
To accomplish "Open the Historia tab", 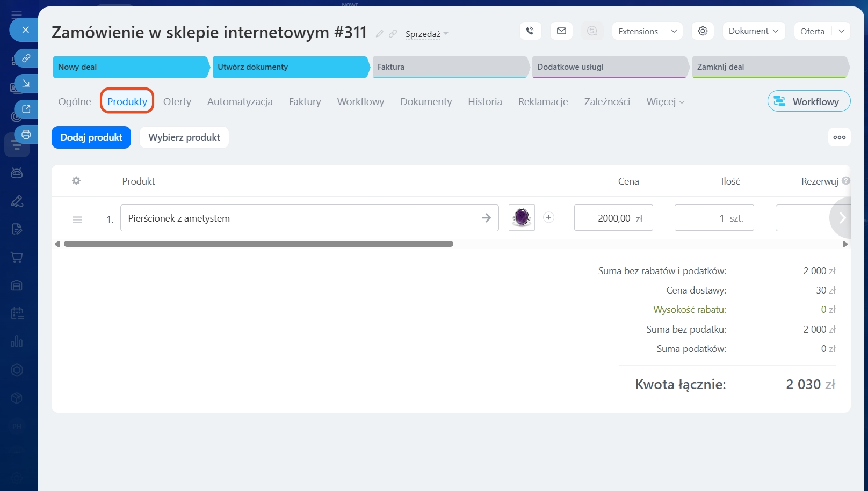I will [484, 102].
